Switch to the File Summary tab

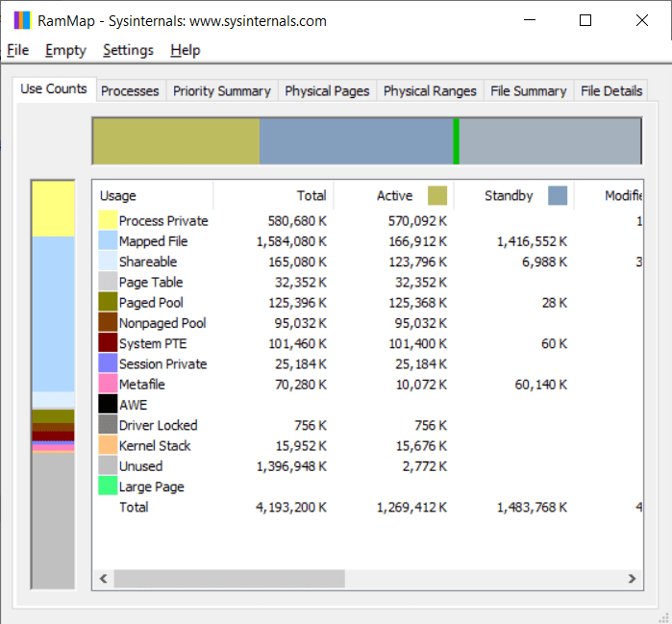[x=529, y=90]
